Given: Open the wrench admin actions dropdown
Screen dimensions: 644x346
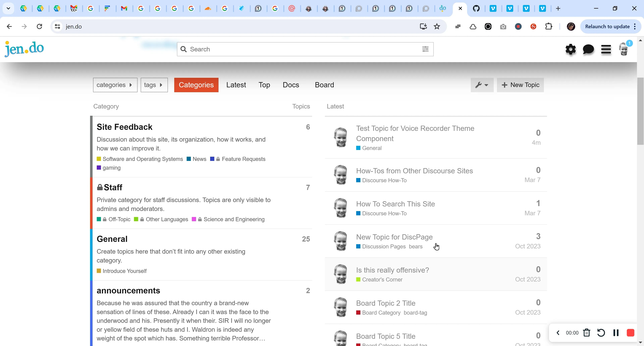Looking at the screenshot, I should pyautogui.click(x=482, y=85).
